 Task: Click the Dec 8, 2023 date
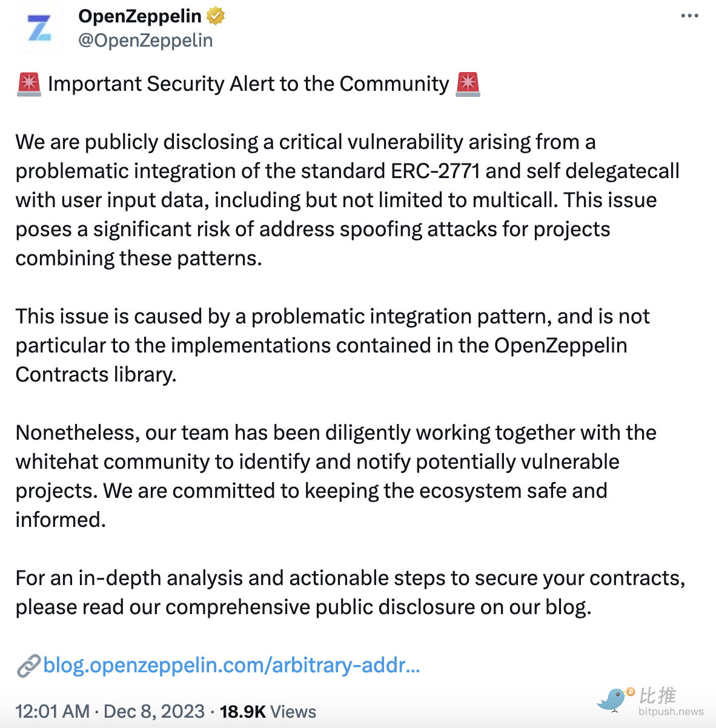154,711
